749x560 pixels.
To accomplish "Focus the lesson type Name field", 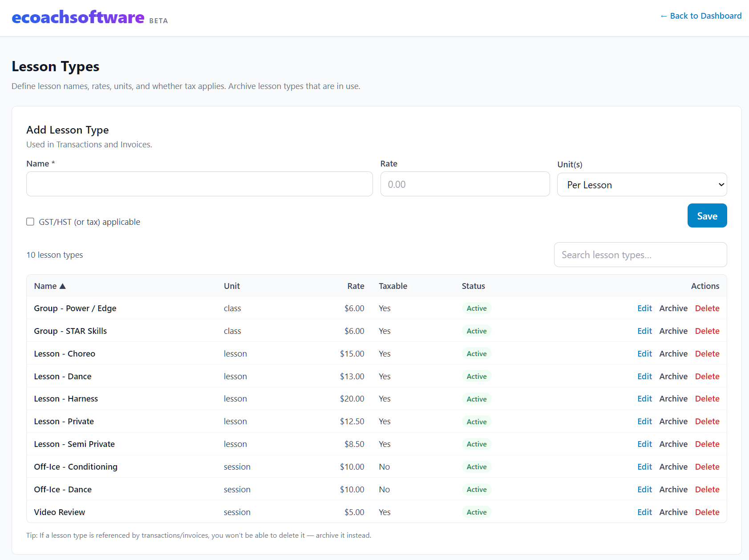I will coord(199,184).
